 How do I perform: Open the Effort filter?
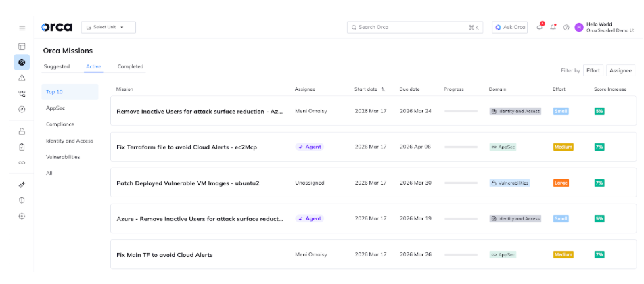click(x=593, y=70)
